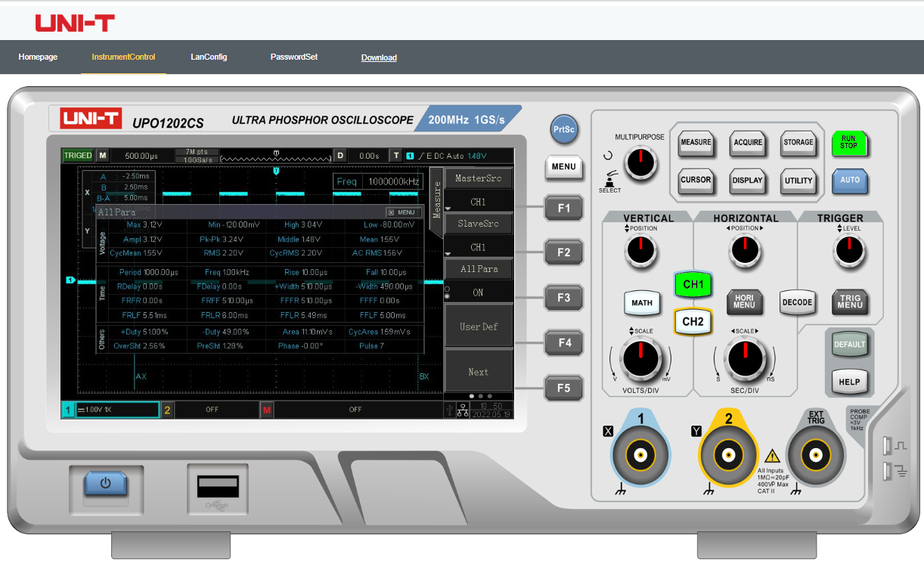
Task: Adjust the vertical VOLTS/DIV knob
Action: [641, 355]
